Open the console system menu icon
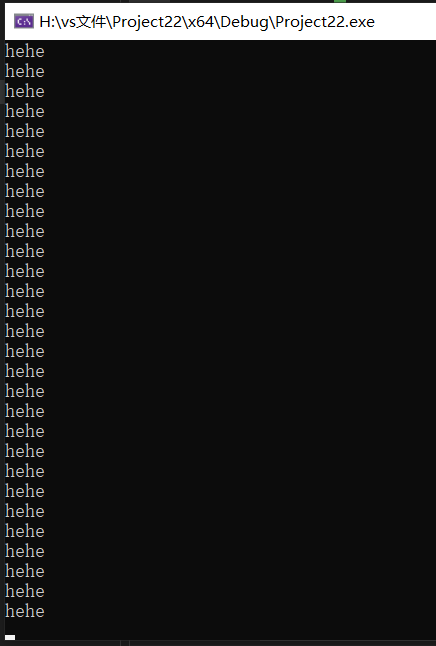 pos(23,21)
